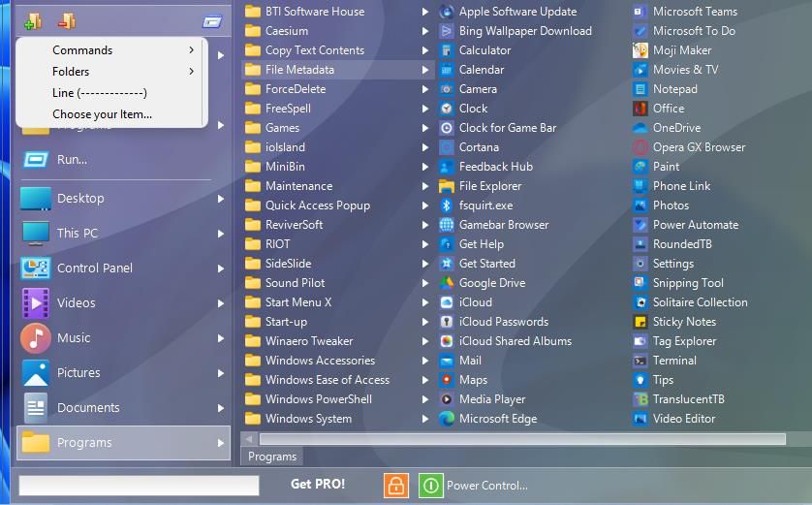The image size is (812, 505).
Task: Click the green Power Control icon
Action: (x=430, y=486)
